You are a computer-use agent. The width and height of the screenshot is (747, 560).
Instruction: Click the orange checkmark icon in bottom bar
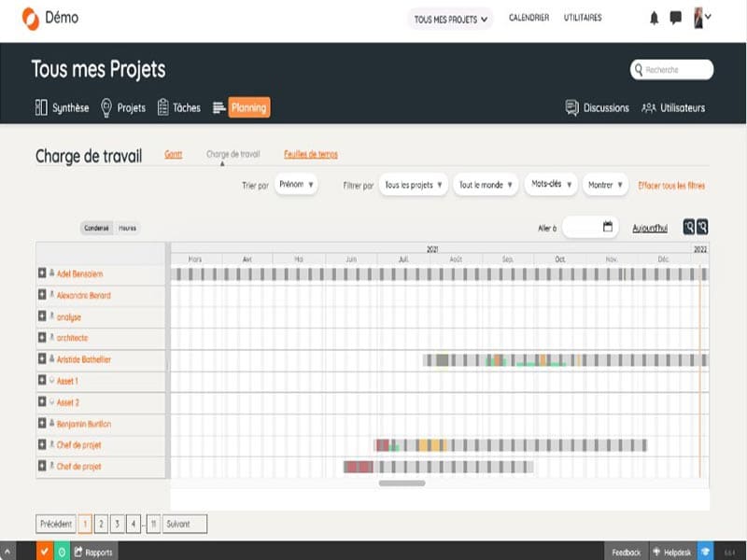[44, 552]
